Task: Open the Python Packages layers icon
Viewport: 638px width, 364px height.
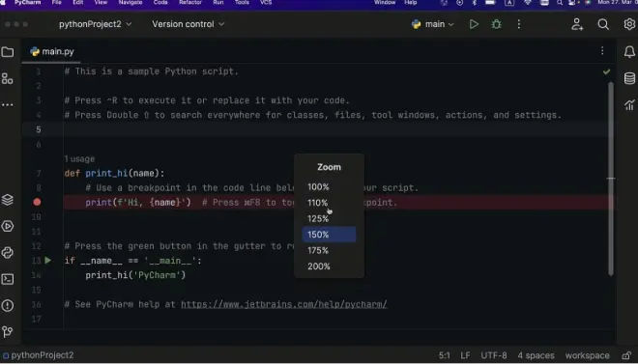Action: (x=8, y=200)
